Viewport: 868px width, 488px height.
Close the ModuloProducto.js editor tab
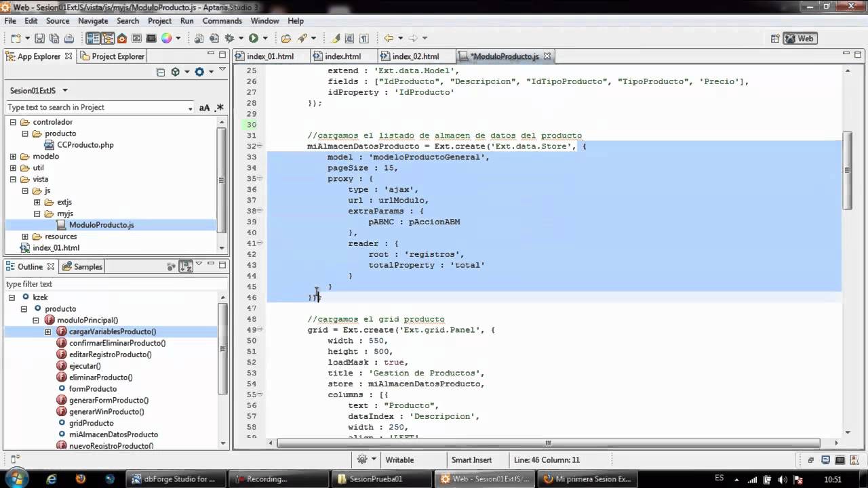tap(547, 56)
